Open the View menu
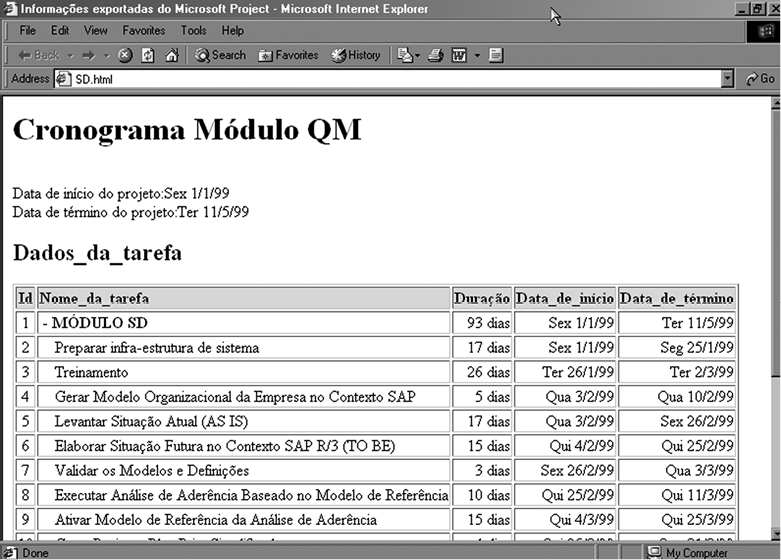781x560 pixels. 96,31
